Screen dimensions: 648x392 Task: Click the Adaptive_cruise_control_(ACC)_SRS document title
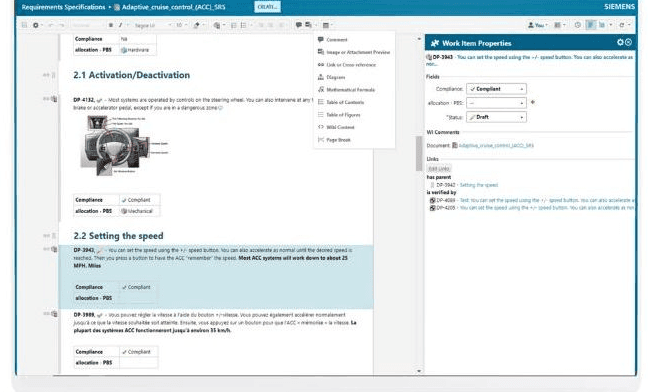click(174, 7)
